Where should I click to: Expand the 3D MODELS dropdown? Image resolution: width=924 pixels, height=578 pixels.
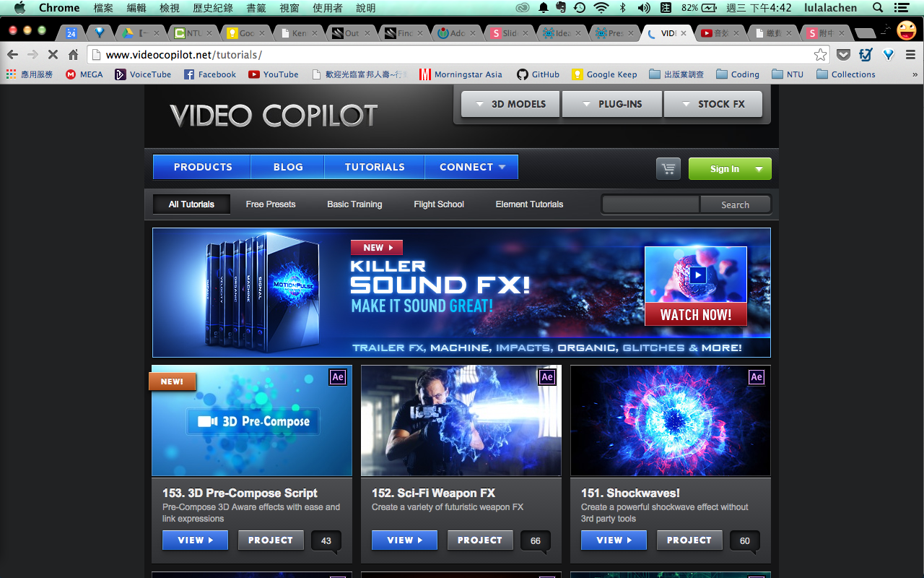coord(510,104)
